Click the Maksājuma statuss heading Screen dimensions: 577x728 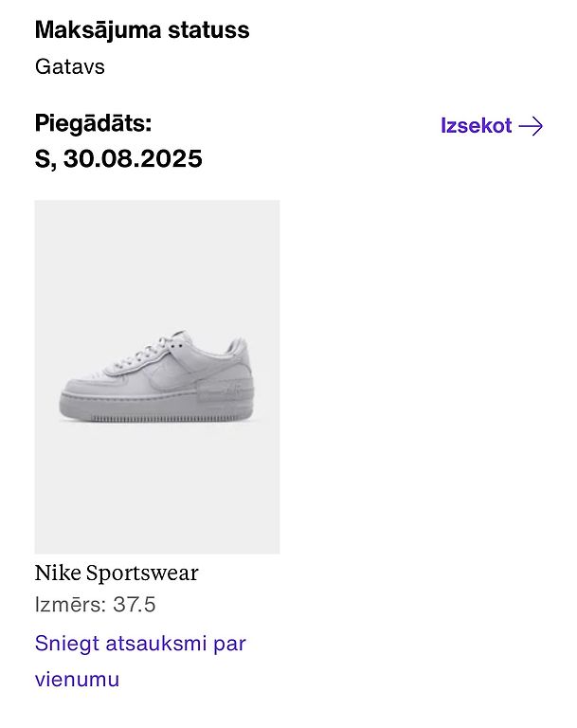pyautogui.click(x=142, y=30)
